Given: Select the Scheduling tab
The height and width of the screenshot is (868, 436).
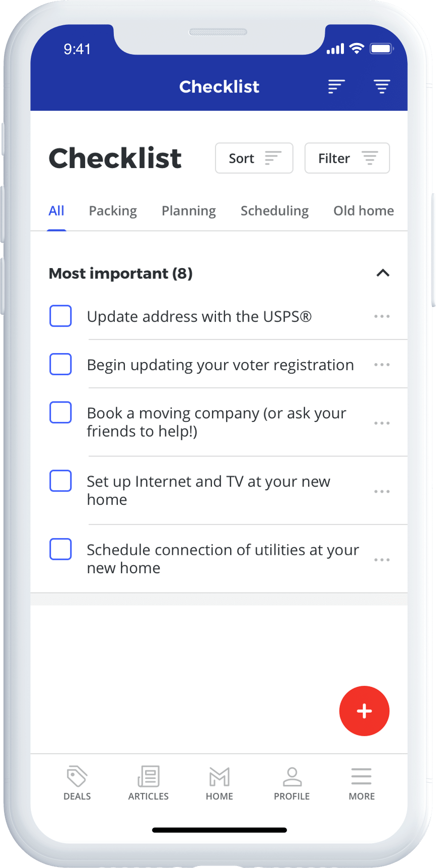Looking at the screenshot, I should click(x=275, y=211).
